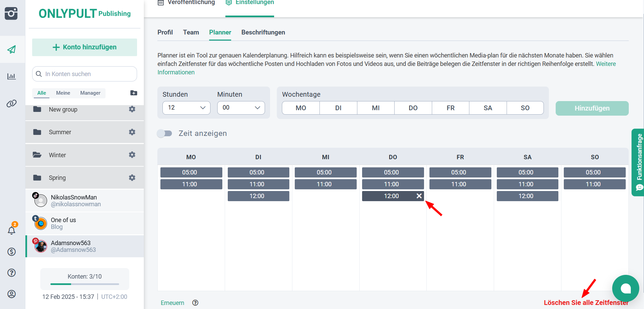Toggle the FR weekday button
The height and width of the screenshot is (309, 644).
450,108
